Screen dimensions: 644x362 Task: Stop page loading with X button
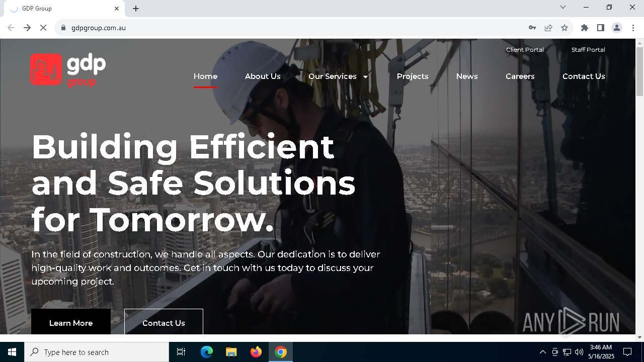43,28
